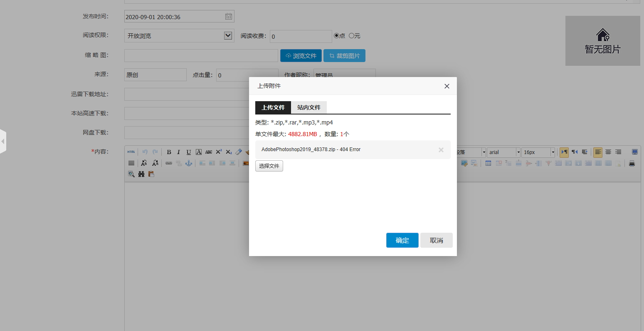Click the print icon in editor
The image size is (644, 331).
click(x=632, y=163)
